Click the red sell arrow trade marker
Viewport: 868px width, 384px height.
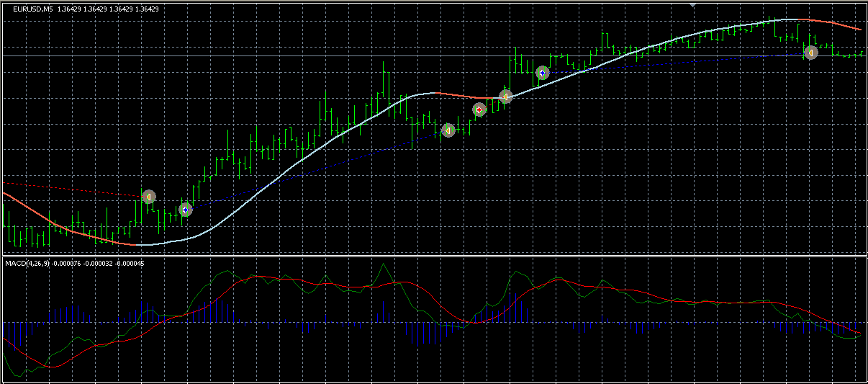(479, 110)
